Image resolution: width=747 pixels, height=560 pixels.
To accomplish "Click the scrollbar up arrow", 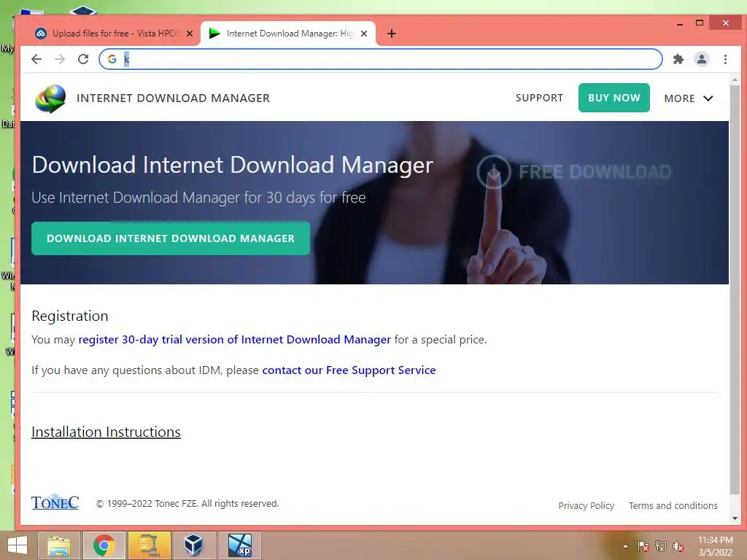I will click(735, 79).
